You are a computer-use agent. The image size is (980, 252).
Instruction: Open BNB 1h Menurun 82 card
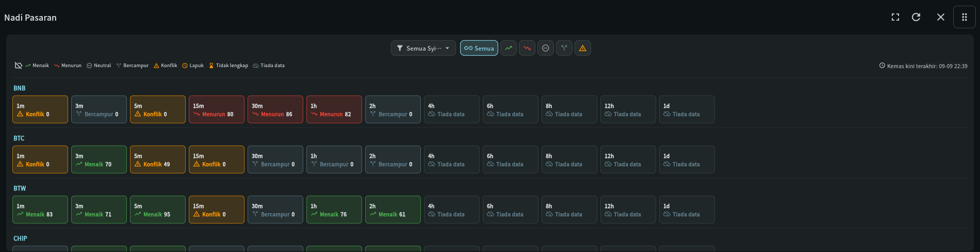point(334,109)
